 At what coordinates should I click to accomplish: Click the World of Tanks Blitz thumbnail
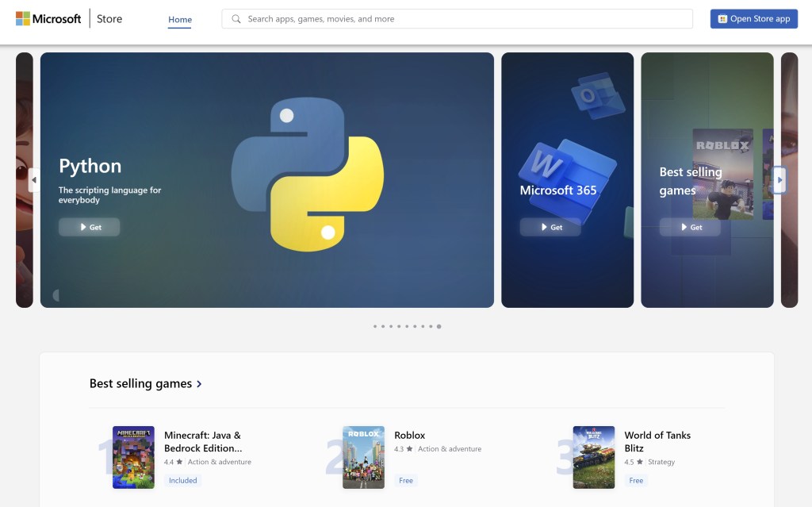pos(593,458)
